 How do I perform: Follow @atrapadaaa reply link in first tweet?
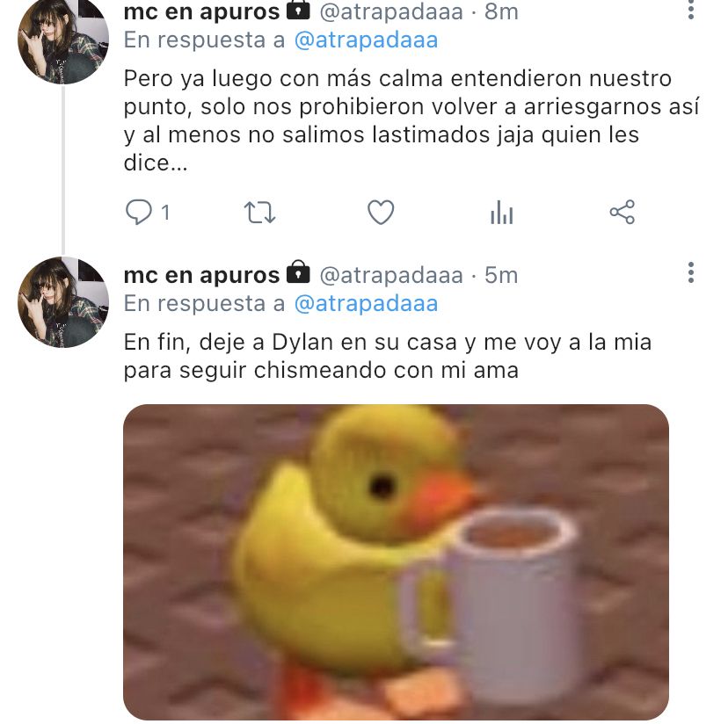[367, 40]
